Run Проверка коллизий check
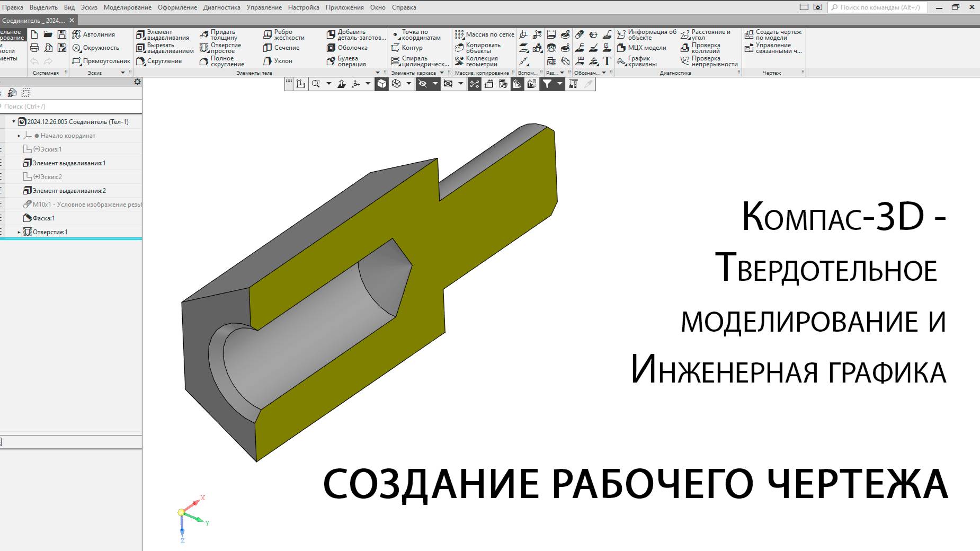 pos(701,48)
